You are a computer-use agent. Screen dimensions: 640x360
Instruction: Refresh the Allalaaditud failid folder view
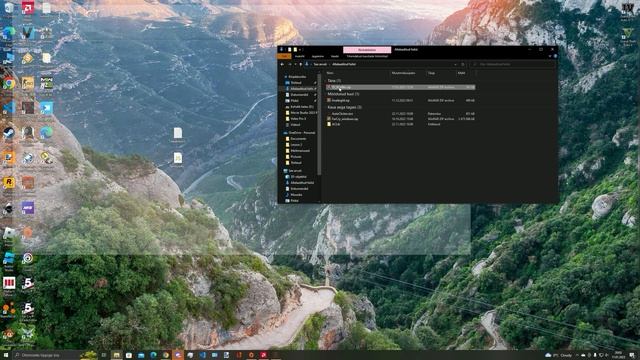pos(462,64)
